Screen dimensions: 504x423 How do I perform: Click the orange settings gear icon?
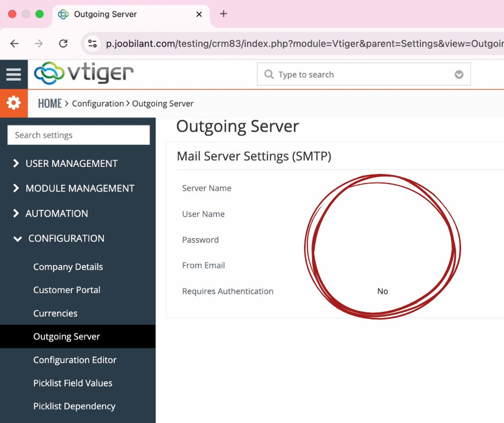[x=14, y=103]
